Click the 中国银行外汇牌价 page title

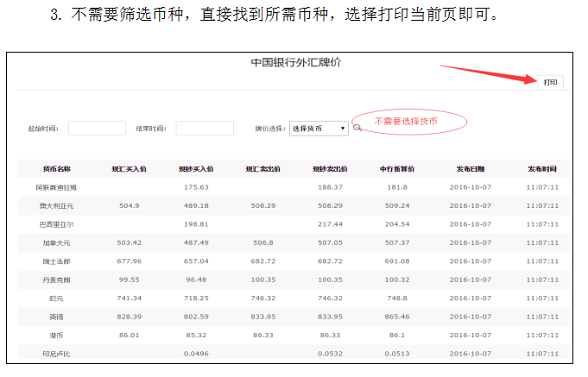295,63
